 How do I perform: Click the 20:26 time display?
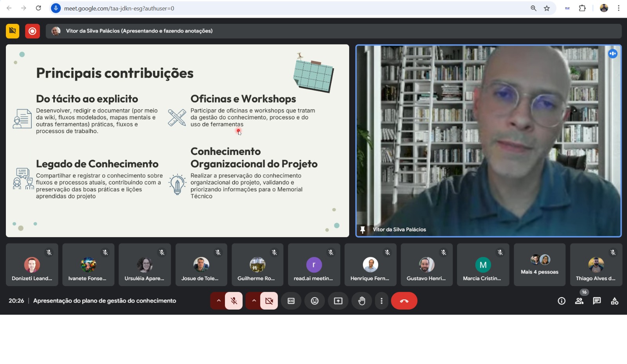16,301
